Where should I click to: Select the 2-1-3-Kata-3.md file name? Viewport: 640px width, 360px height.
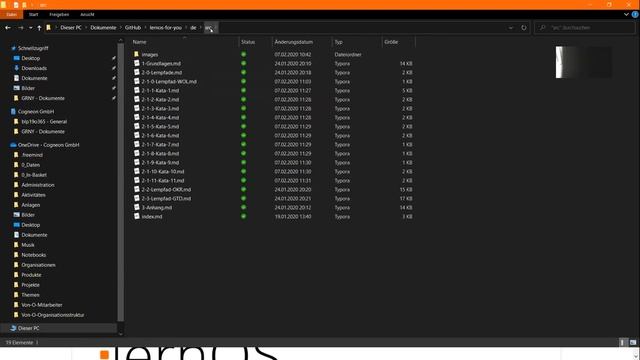[x=160, y=109]
